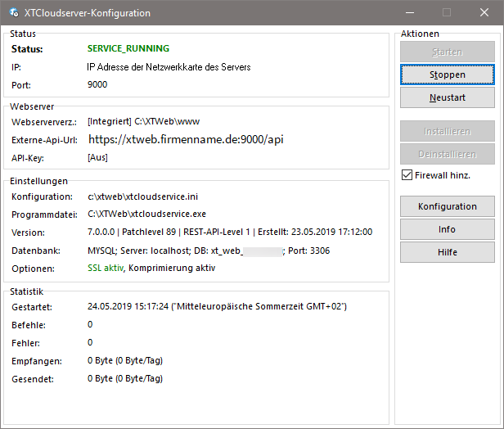Image resolution: width=504 pixels, height=429 pixels.
Task: Minimize the XTCloudserver-Konfiguration window
Action: coord(409,13)
